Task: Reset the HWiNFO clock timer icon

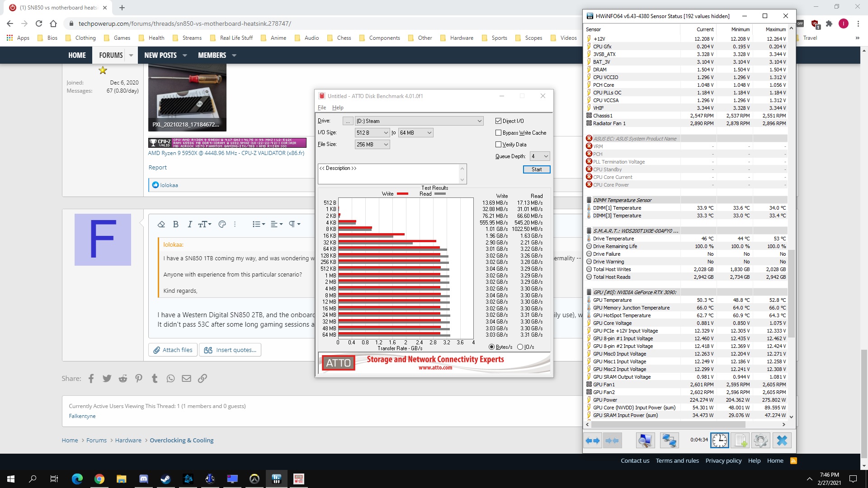Action: (719, 441)
